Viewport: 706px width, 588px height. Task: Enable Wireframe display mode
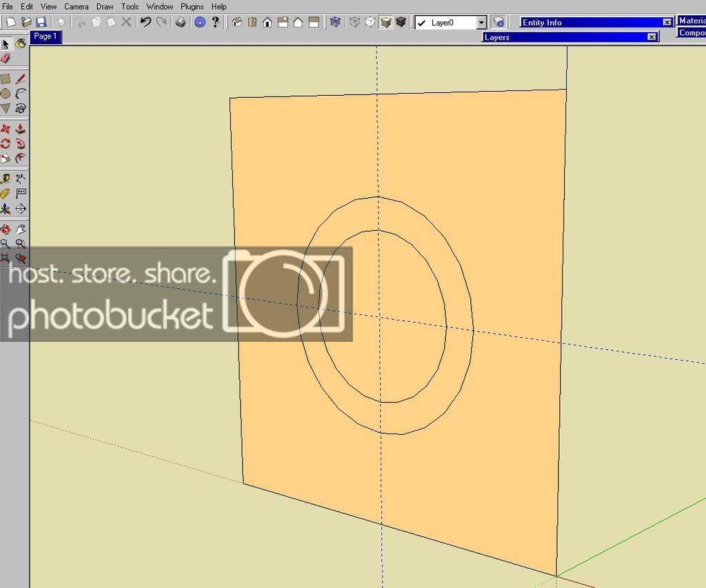click(355, 22)
